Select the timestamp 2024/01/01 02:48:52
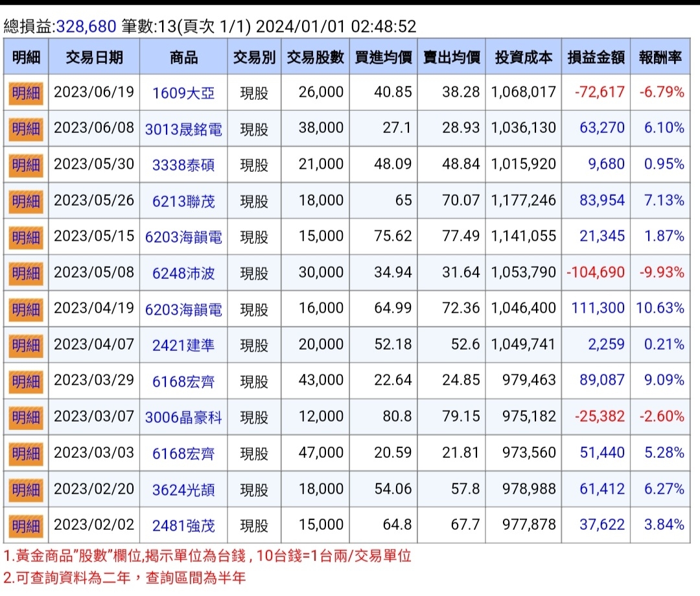Screen dimensions: 700x596 click(x=336, y=27)
